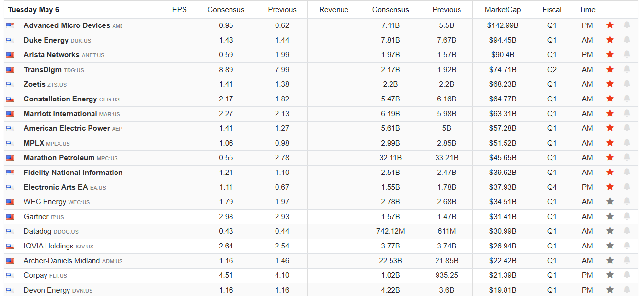This screenshot has width=644, height=296.
Task: Click the IQVIA Holdings bell icon
Action: 627,246
